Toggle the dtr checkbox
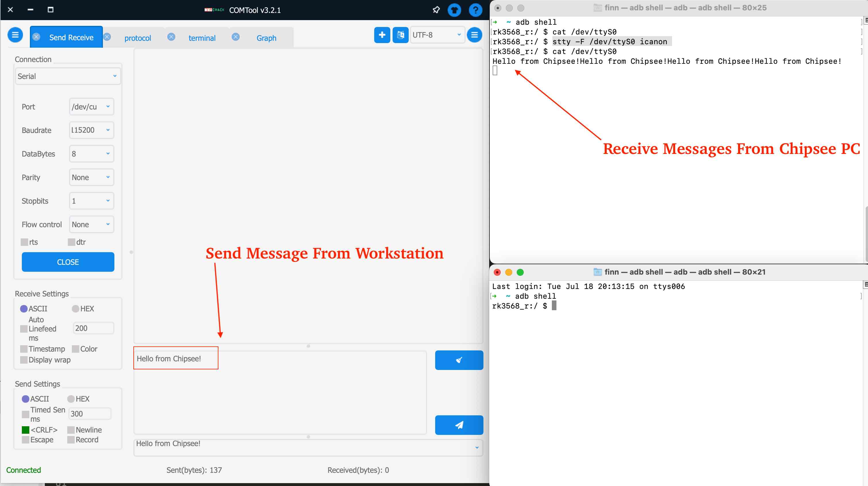 (71, 242)
